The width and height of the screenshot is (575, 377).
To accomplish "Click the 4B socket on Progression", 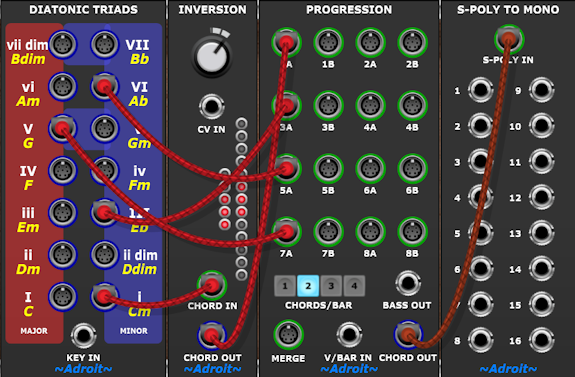I will coord(412,105).
